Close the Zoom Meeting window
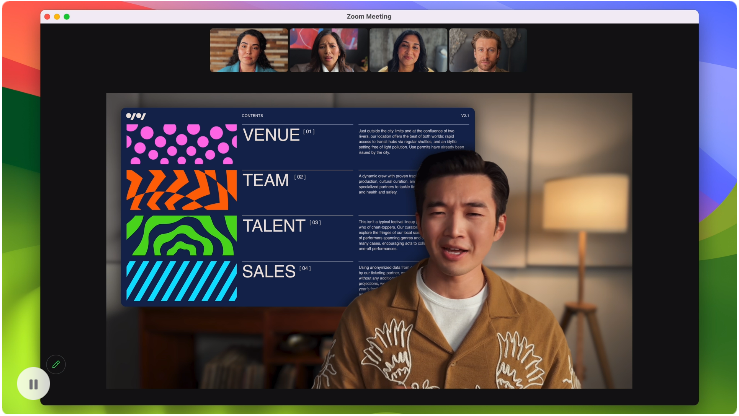 [47, 16]
